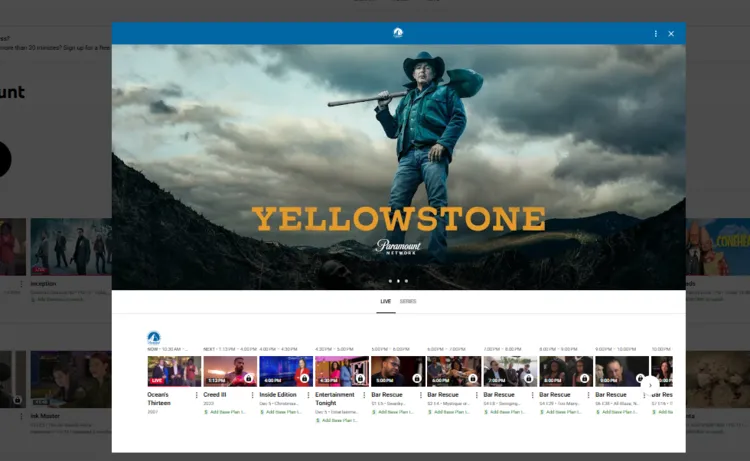Switch to the SERIES tab

(408, 301)
